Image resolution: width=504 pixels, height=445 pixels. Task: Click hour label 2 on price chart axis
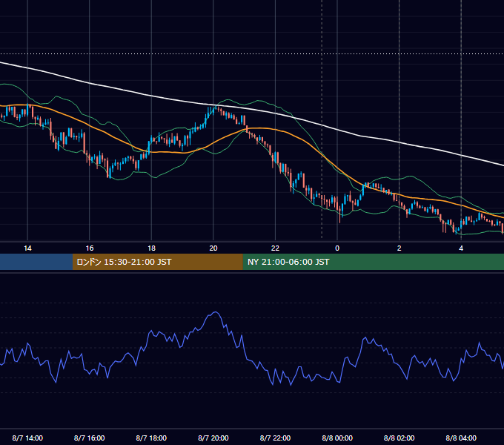[x=399, y=248]
